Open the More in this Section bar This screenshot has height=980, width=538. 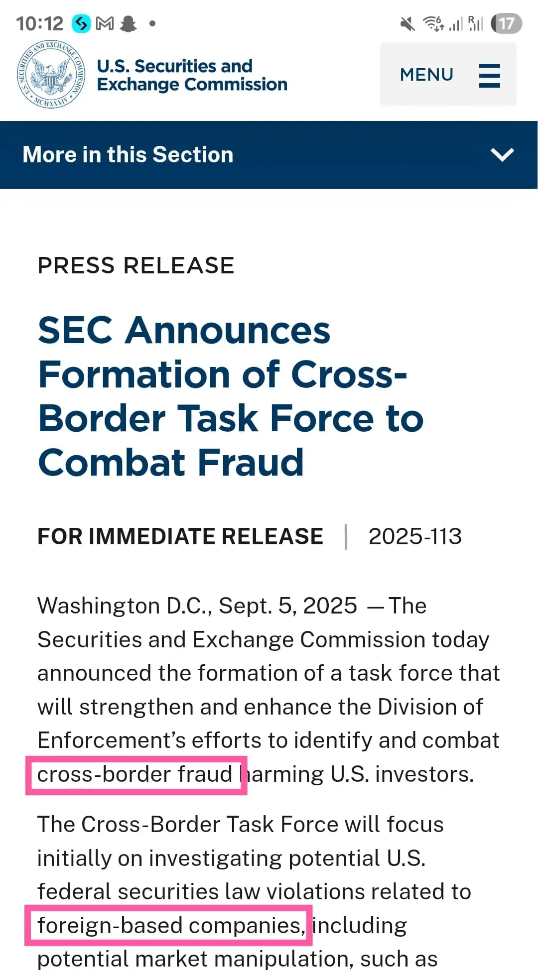click(269, 154)
